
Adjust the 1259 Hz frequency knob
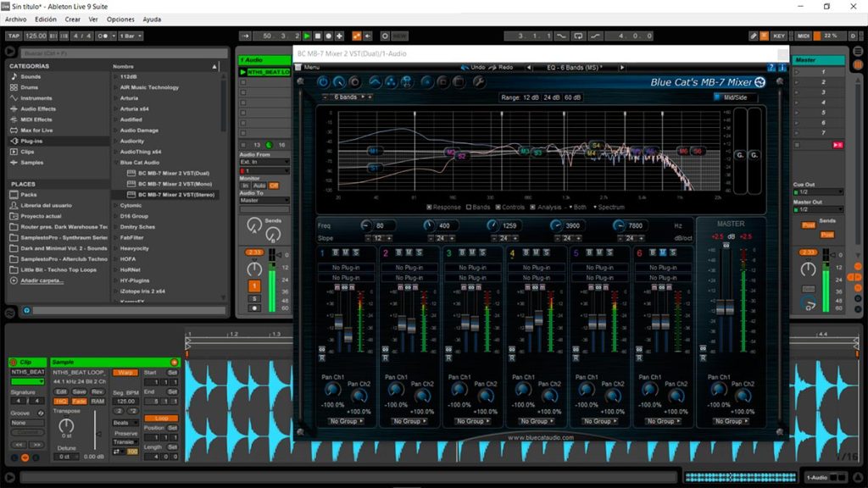[493, 225]
